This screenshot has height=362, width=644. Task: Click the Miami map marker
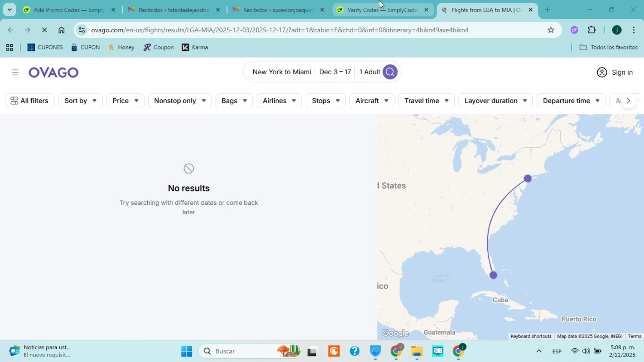tap(493, 275)
